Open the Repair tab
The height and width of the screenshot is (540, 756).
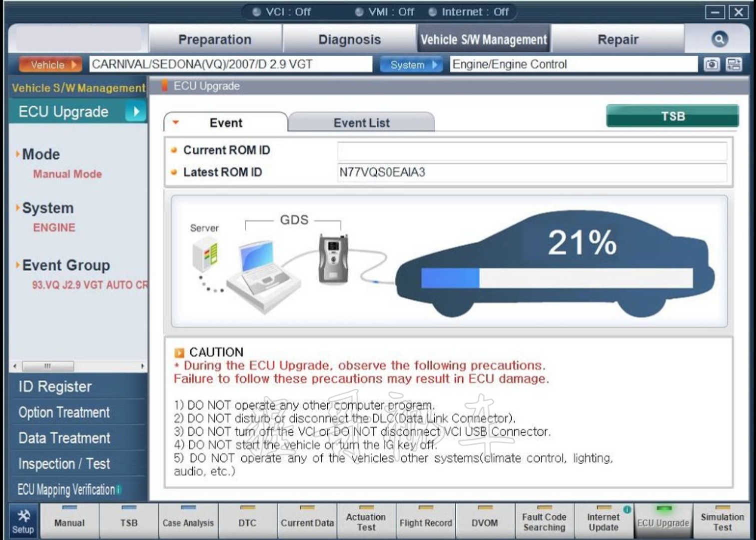click(618, 39)
